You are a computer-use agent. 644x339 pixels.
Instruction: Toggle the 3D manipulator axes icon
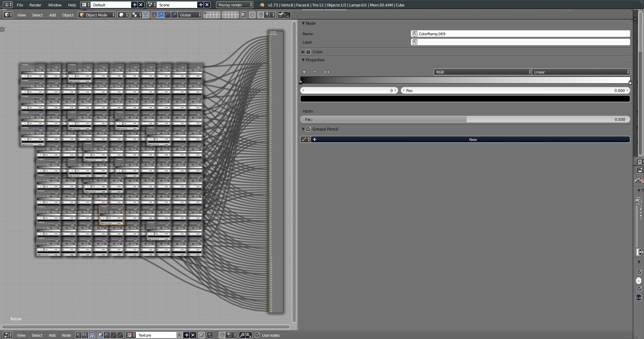(x=154, y=15)
